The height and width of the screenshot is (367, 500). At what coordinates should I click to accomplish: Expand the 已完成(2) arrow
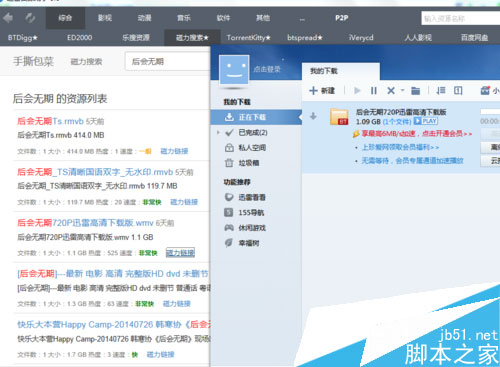(218, 133)
